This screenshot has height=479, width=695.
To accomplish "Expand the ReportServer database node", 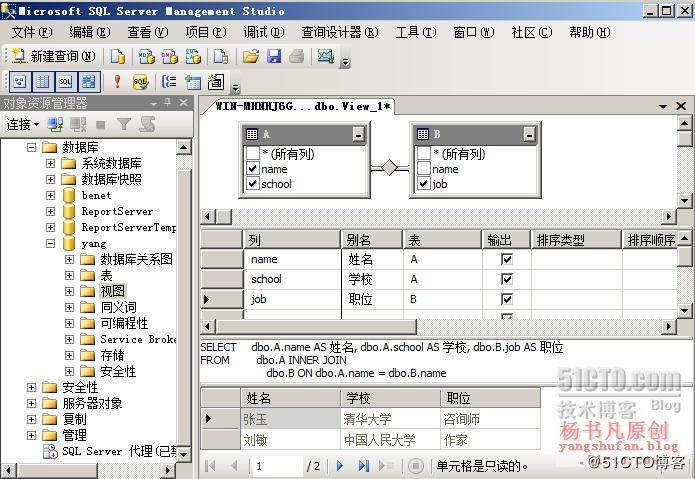I will 51,211.
